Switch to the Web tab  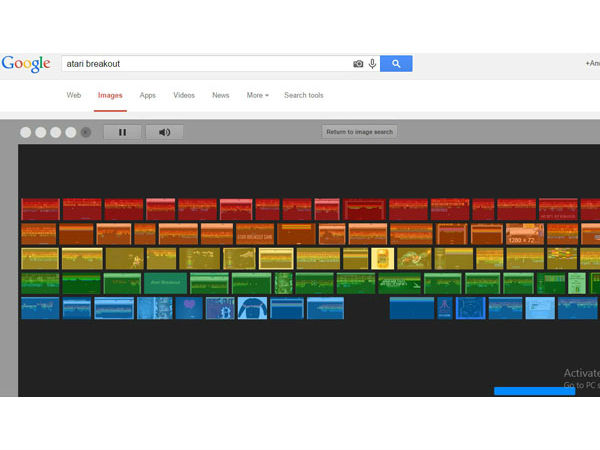(74, 96)
